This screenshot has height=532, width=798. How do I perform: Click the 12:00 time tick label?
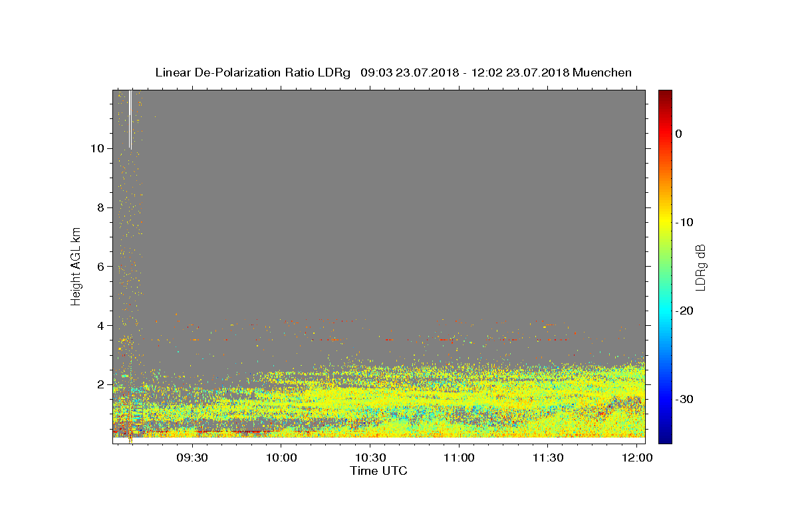[x=636, y=458]
